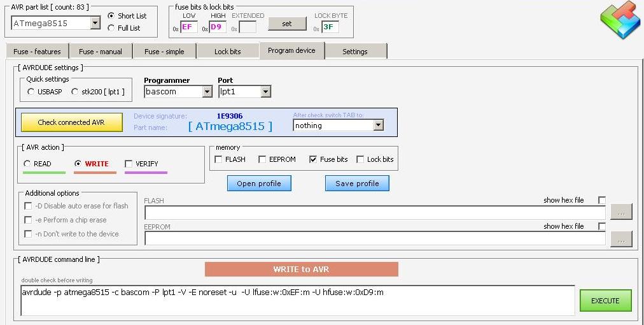
Task: Enable the FLASH memory checkbox
Action: [218, 159]
